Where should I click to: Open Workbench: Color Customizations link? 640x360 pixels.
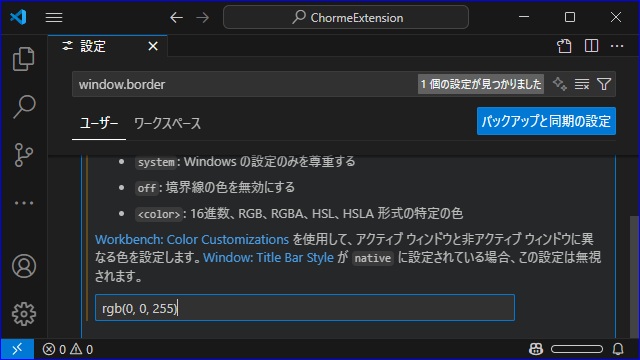(x=192, y=239)
